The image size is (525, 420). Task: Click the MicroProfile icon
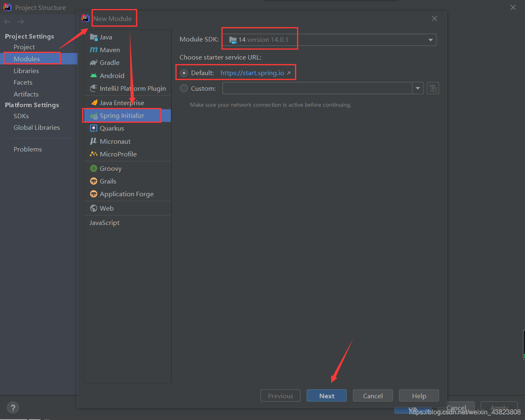[x=94, y=154]
